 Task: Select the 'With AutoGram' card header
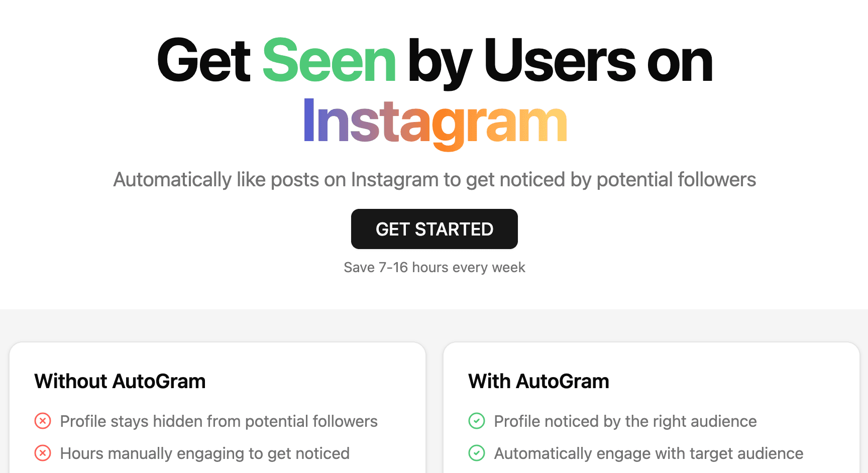coord(538,382)
